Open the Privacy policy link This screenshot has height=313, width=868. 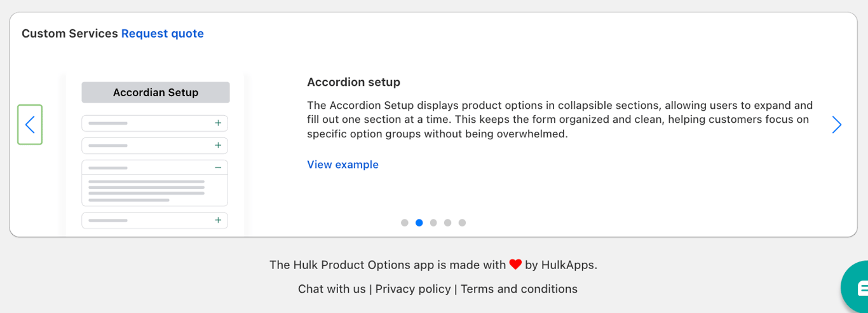point(413,289)
